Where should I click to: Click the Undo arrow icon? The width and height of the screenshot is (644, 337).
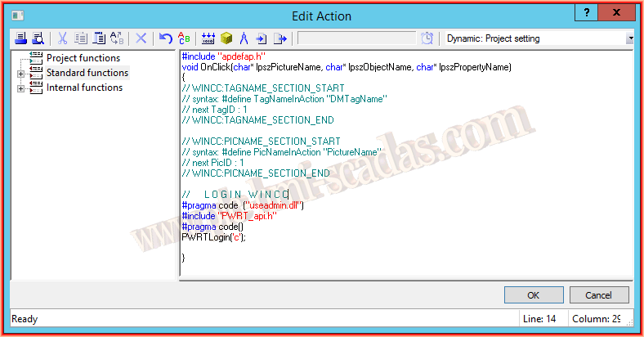[166, 38]
